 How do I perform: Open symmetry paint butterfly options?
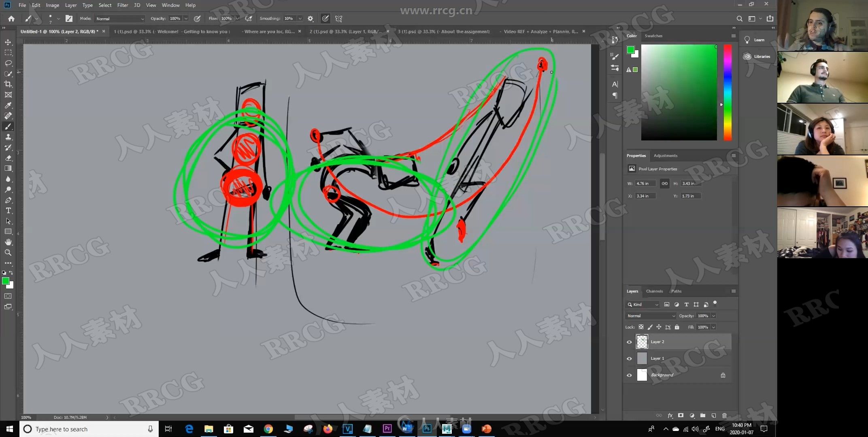click(339, 19)
